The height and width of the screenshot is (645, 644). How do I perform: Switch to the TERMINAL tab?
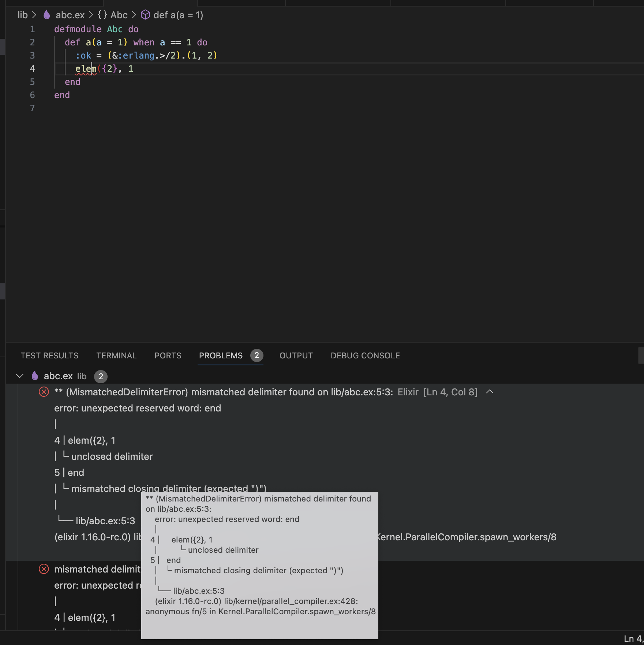(x=116, y=355)
